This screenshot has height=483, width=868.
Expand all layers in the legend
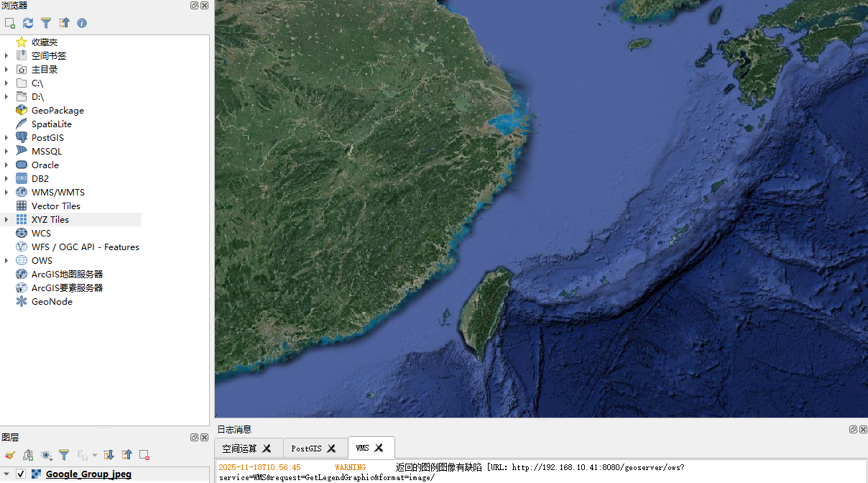108,455
